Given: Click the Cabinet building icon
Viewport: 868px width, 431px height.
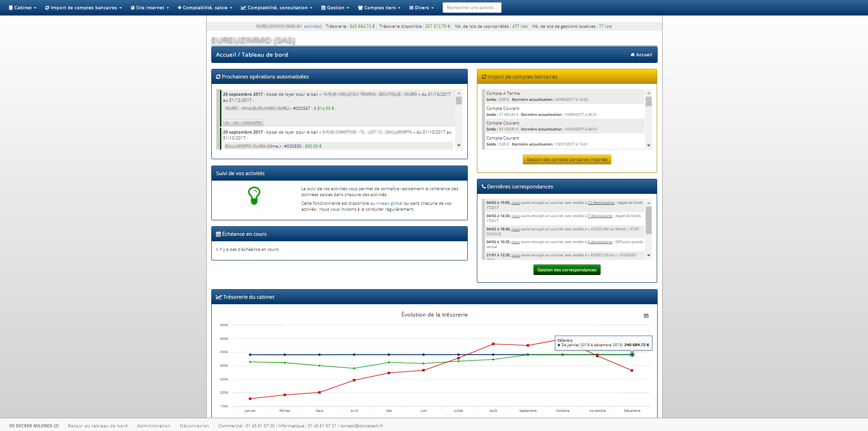Looking at the screenshot, I should click(x=11, y=8).
